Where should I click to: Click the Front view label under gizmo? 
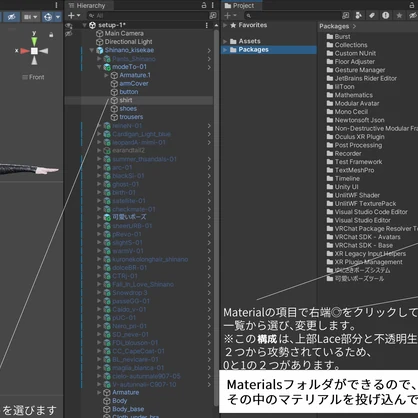tap(36, 77)
